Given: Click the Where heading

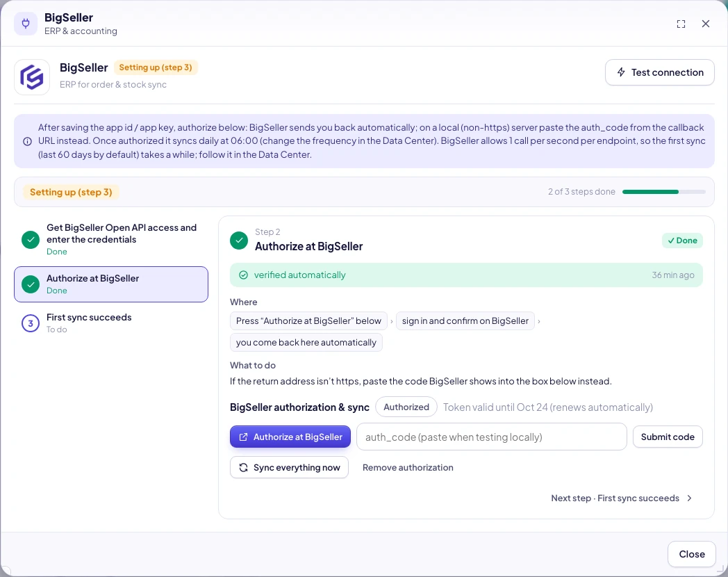Looking at the screenshot, I should (243, 302).
